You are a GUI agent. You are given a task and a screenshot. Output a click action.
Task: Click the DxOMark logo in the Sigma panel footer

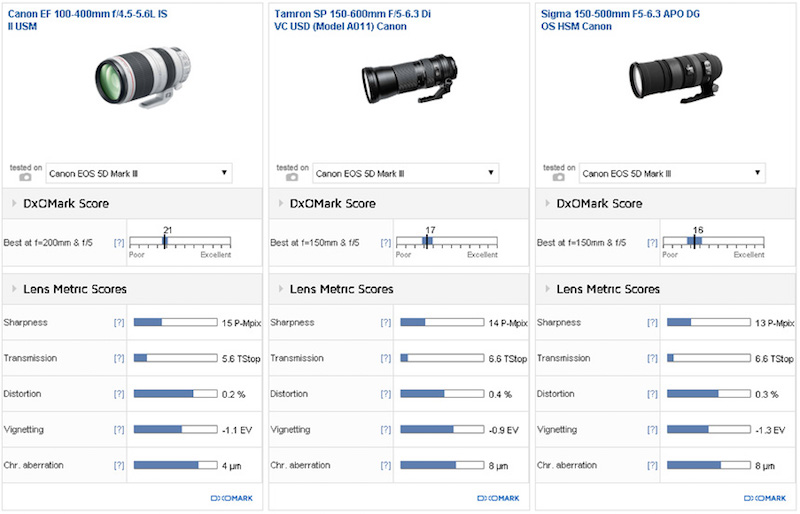pos(763,497)
